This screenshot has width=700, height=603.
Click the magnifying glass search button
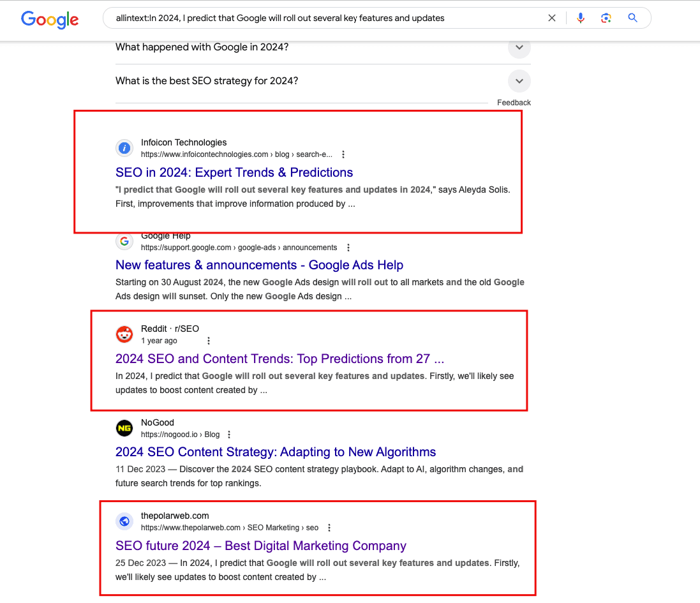[632, 18]
